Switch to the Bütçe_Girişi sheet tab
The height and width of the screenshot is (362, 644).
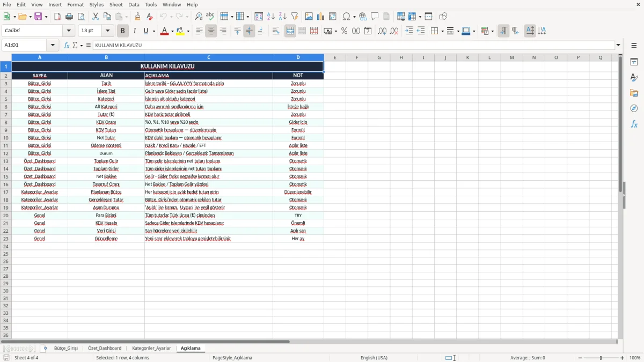pos(66,349)
